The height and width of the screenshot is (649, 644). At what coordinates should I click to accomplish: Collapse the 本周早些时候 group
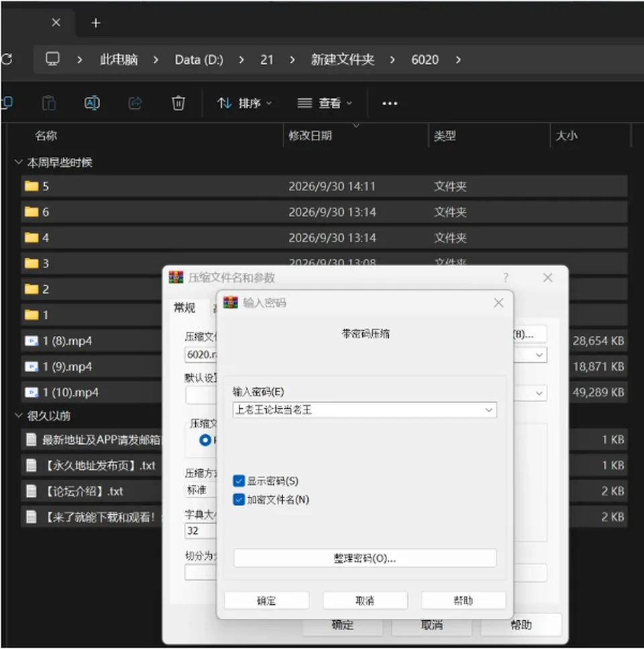coord(18,162)
